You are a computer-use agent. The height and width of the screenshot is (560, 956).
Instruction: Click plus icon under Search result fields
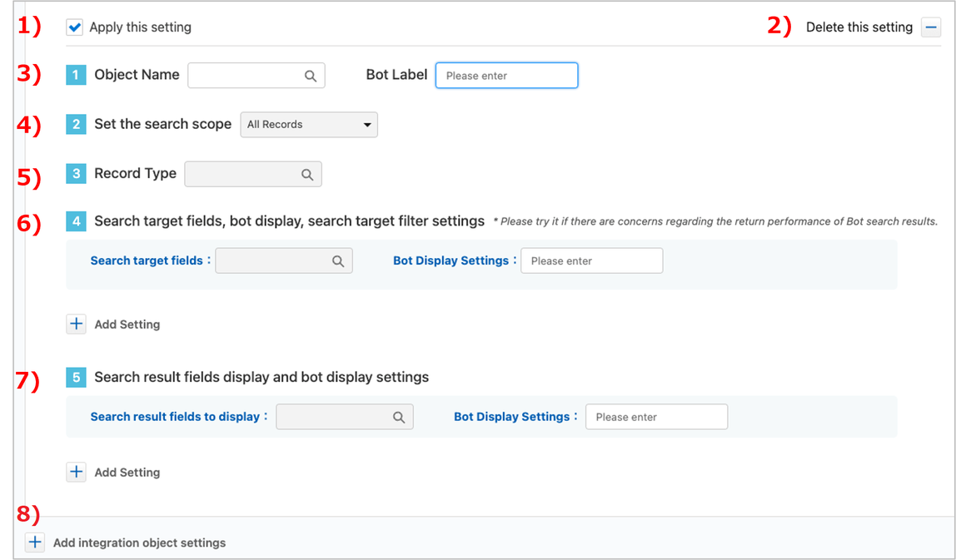[x=76, y=473]
